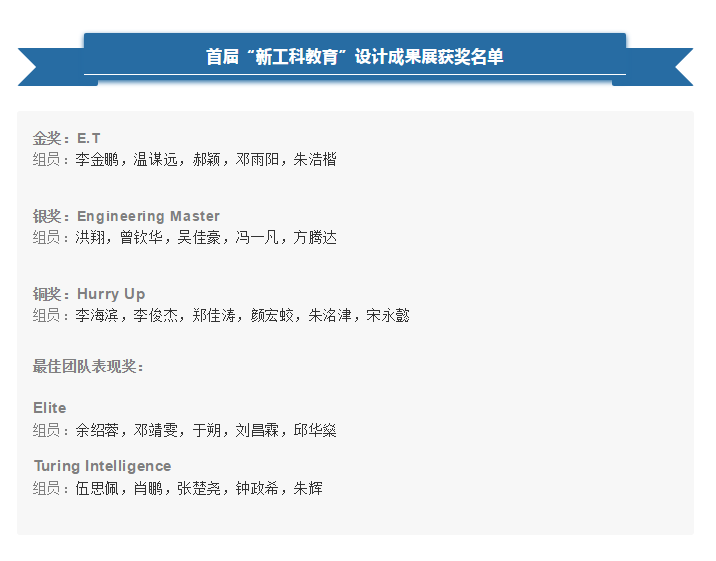Click the team name Elite
This screenshot has width=716, height=561.
pyautogui.click(x=50, y=408)
